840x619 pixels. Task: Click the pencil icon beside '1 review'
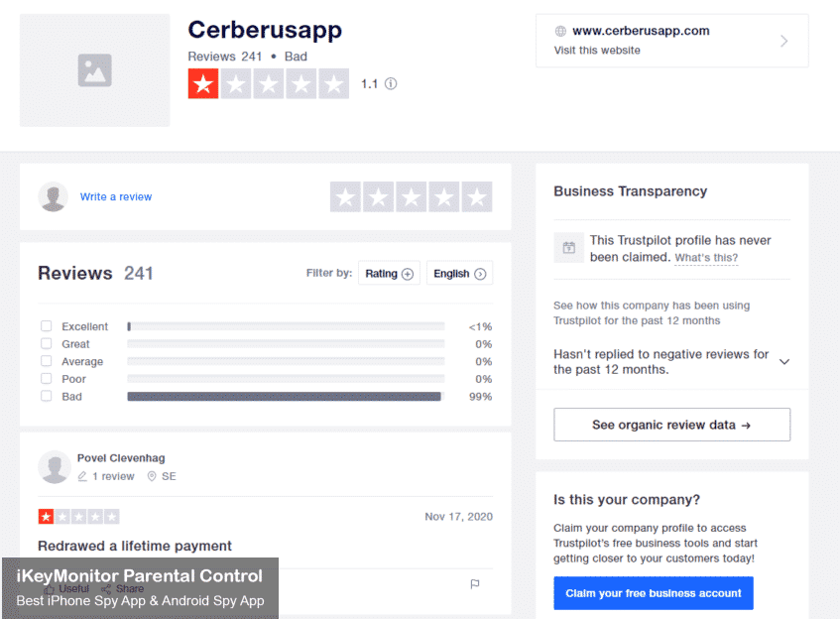point(81,476)
